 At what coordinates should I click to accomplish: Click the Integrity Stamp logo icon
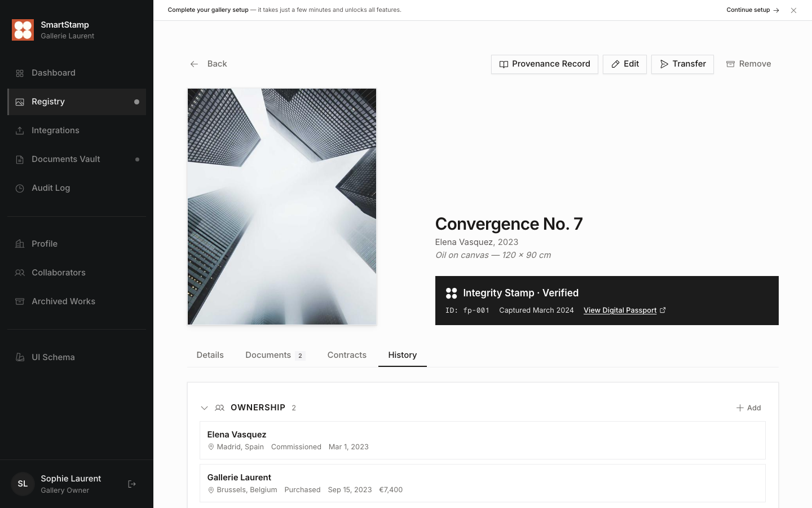pyautogui.click(x=452, y=293)
